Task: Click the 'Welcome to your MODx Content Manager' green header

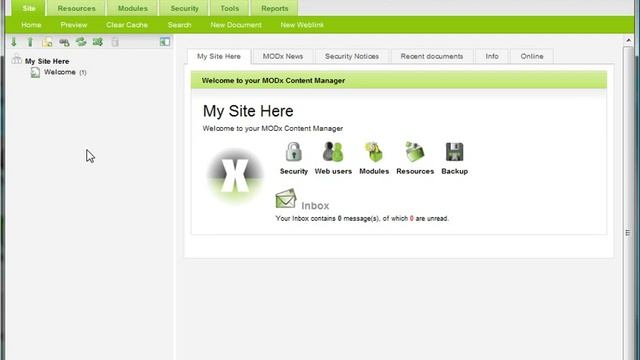Action: tap(399, 80)
